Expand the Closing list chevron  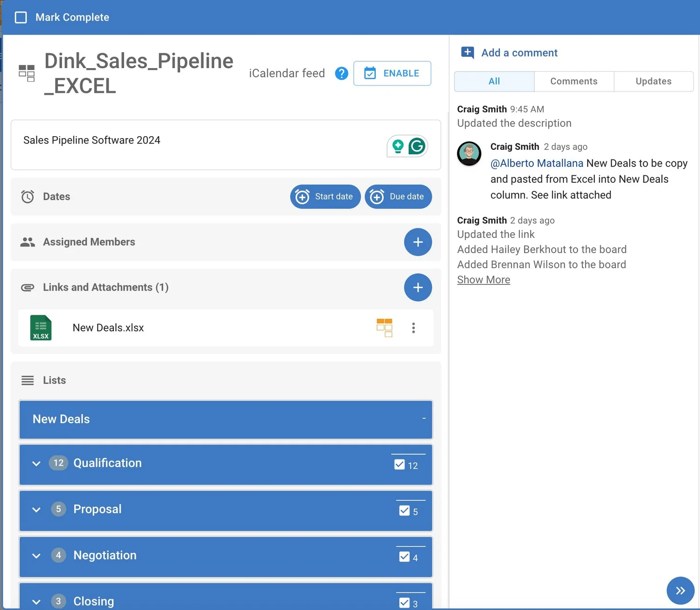coord(36,602)
